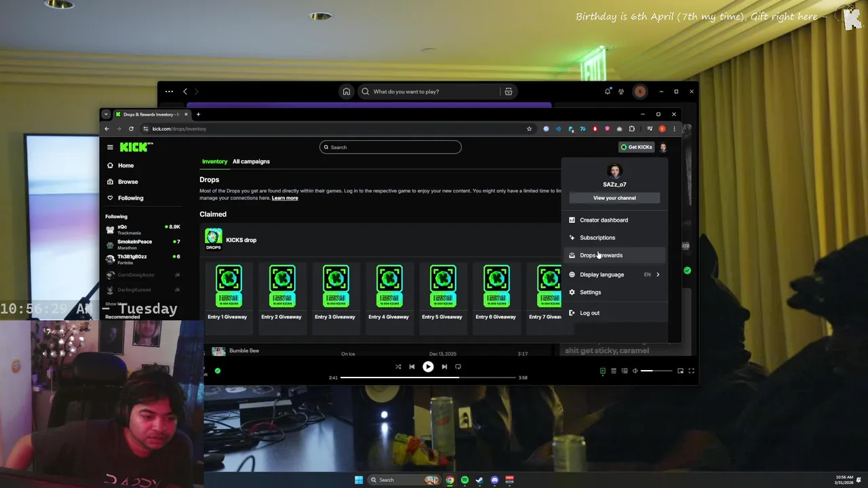
Task: Open xQc channel in Following list
Action: point(142,230)
